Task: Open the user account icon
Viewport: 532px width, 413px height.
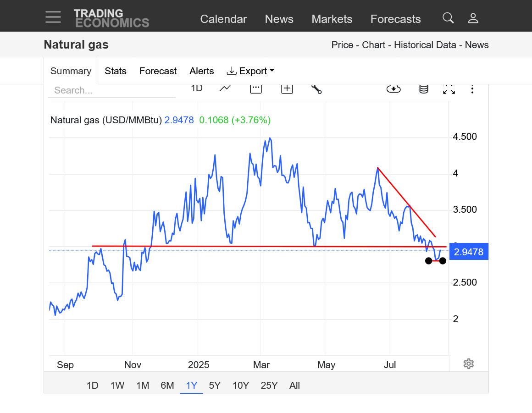Action: click(473, 18)
